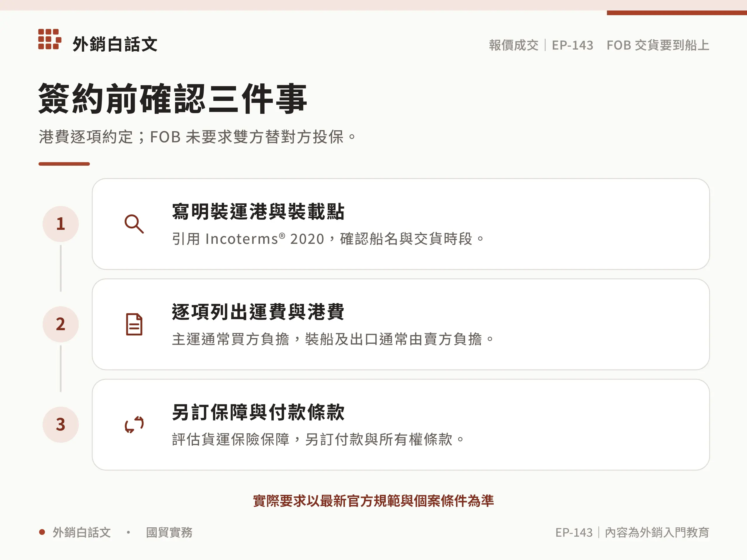The image size is (747, 560).
Task: Click header text FOB 交貨要到船上
Action: tap(658, 45)
